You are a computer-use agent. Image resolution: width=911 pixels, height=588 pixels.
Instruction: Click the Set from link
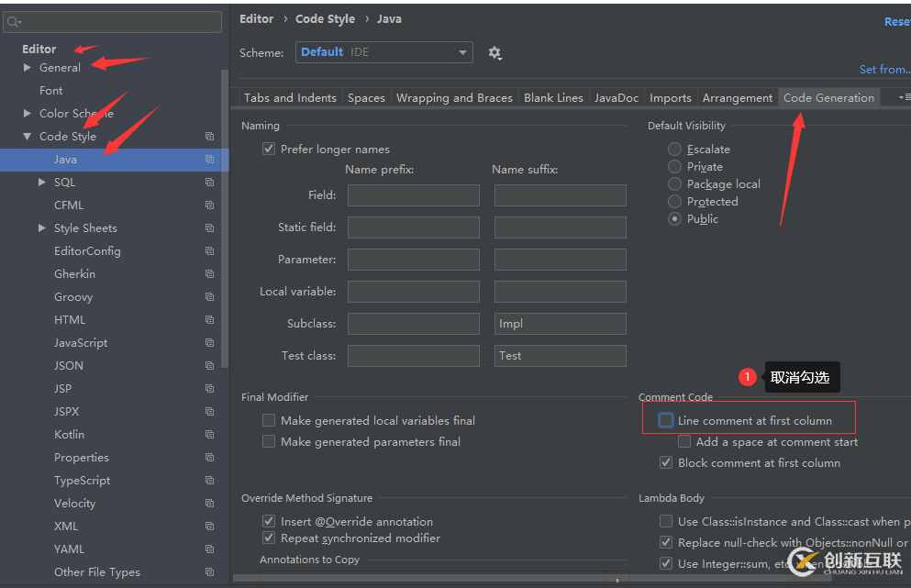(x=883, y=70)
